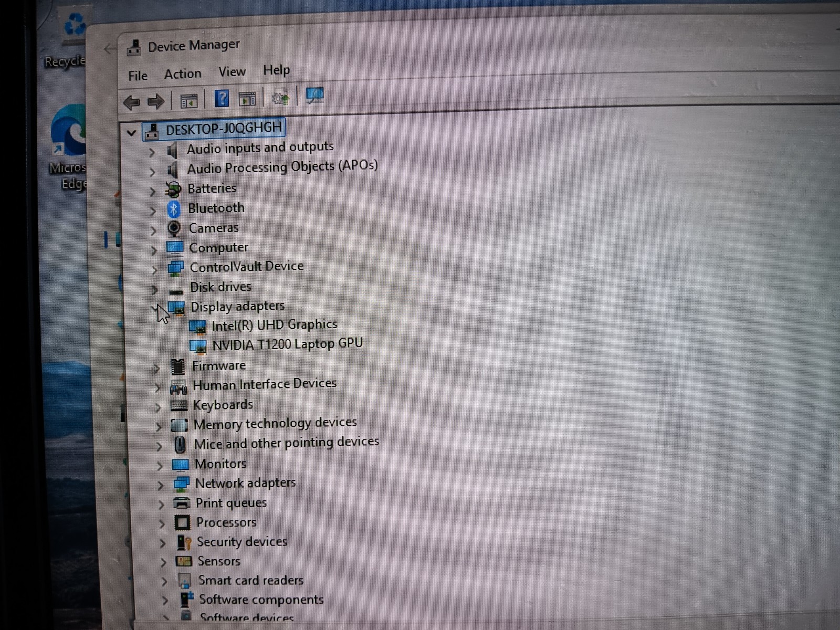Click the Print queues printer icon
840x630 pixels.
coord(182,503)
